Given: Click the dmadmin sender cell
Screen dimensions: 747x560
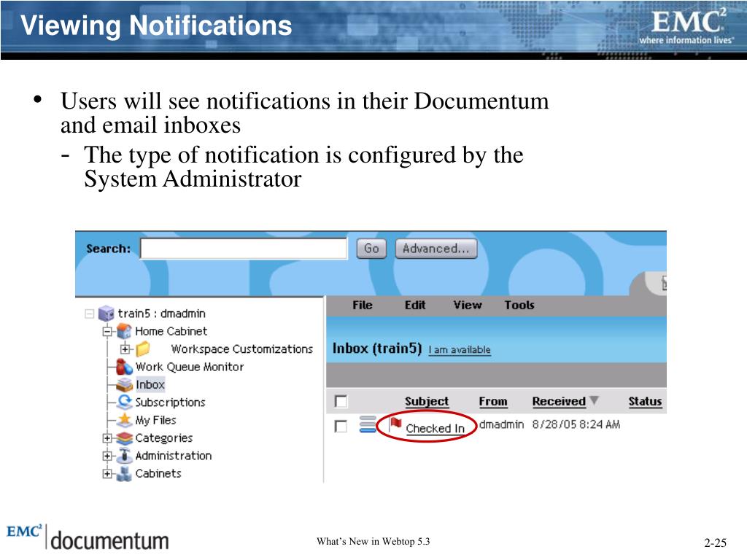Looking at the screenshot, I should pyautogui.click(x=501, y=424).
